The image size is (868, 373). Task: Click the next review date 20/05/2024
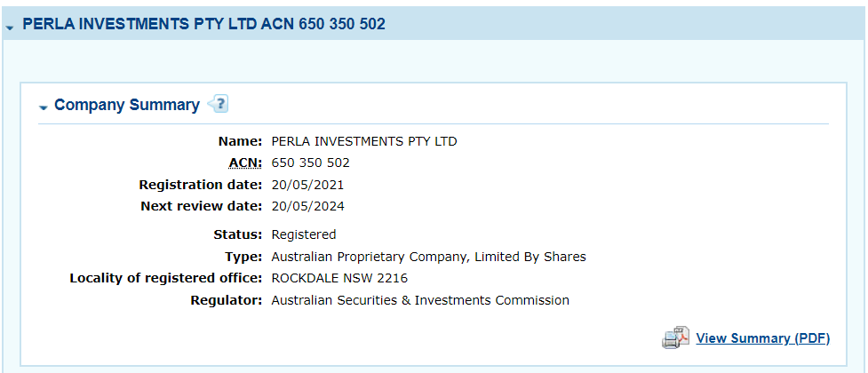point(307,206)
